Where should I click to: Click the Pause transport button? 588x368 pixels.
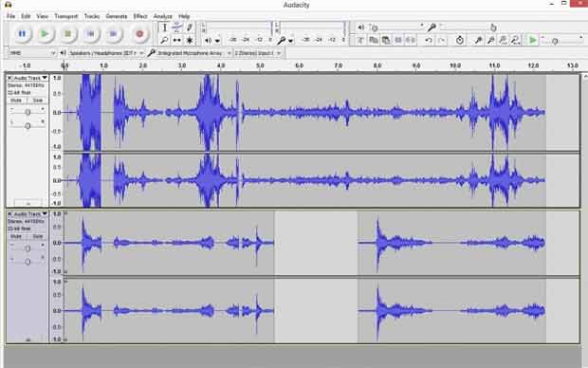pyautogui.click(x=22, y=34)
